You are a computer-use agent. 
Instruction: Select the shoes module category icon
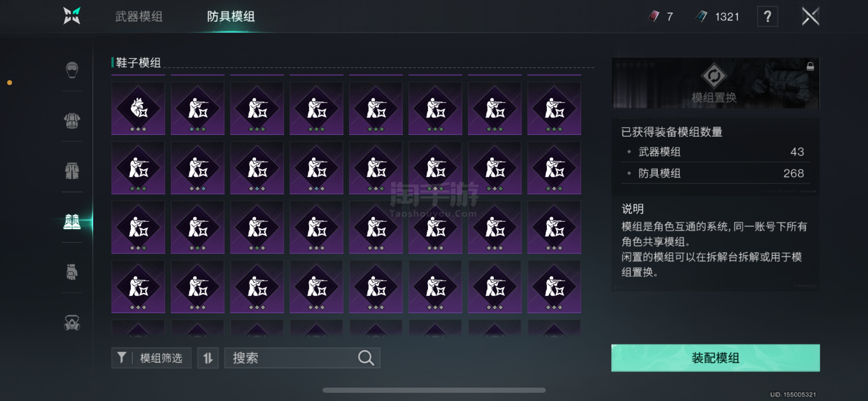pos(72,221)
